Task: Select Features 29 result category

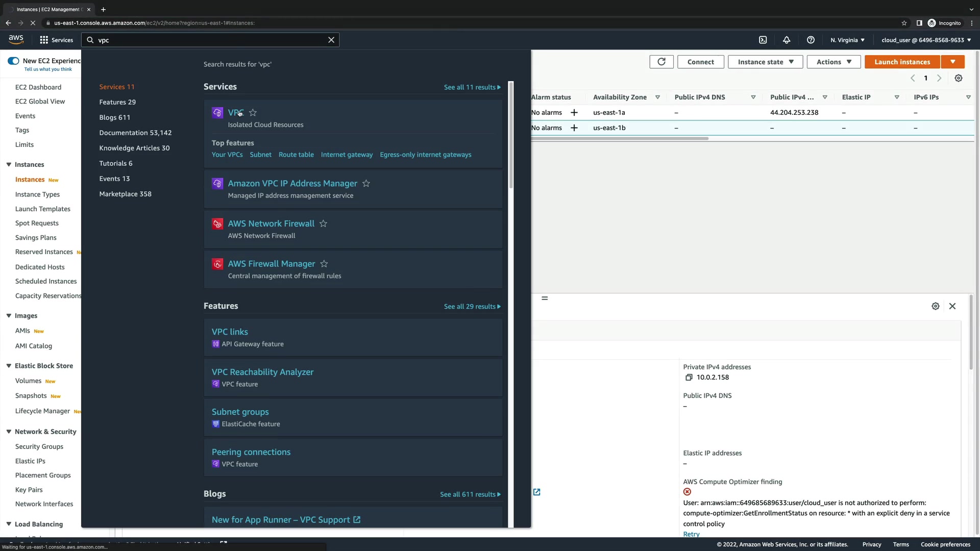Action: tap(117, 102)
